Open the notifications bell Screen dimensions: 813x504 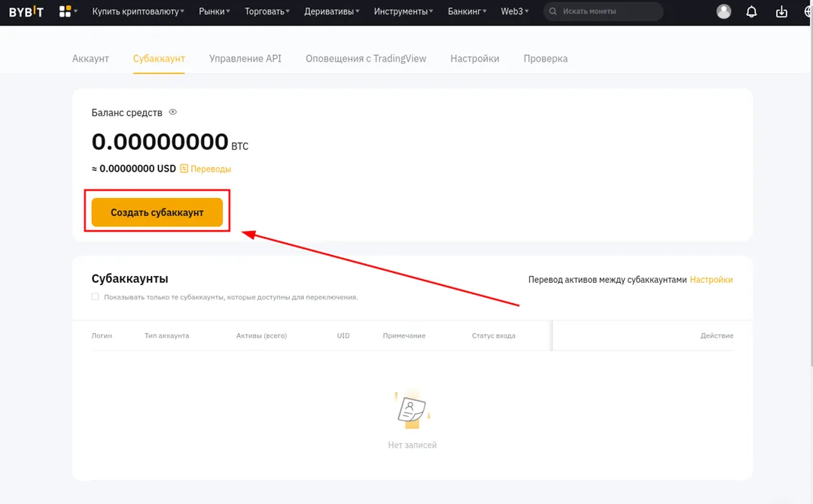[x=751, y=12]
